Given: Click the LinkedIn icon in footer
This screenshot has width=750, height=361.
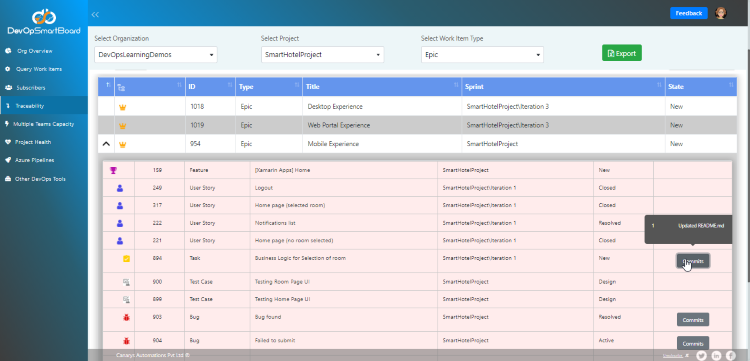Looking at the screenshot, I should pyautogui.click(x=716, y=355).
